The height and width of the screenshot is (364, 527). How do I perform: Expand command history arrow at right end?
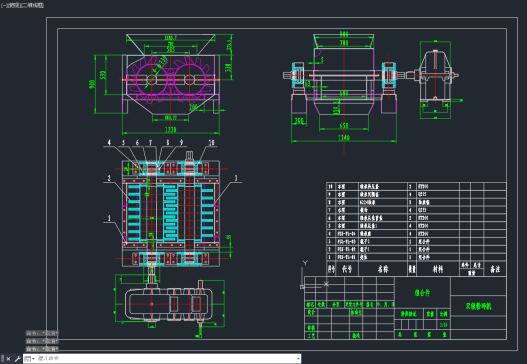(x=298, y=359)
